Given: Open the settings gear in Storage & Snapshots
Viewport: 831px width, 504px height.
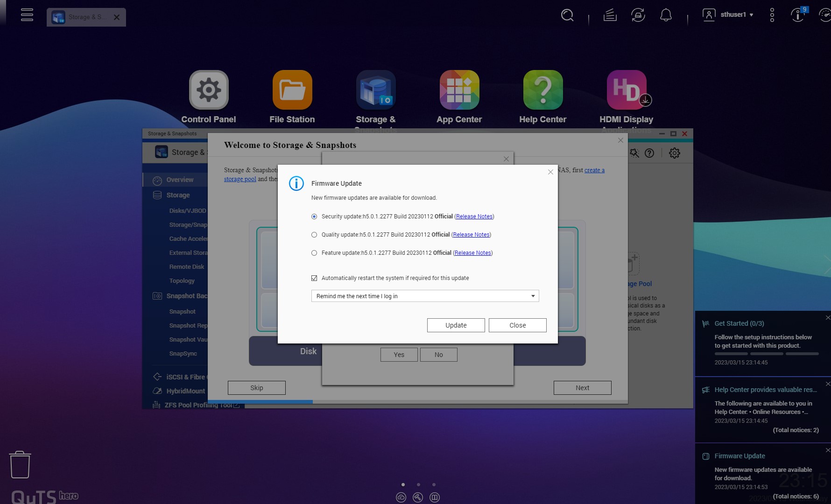Looking at the screenshot, I should click(x=675, y=153).
